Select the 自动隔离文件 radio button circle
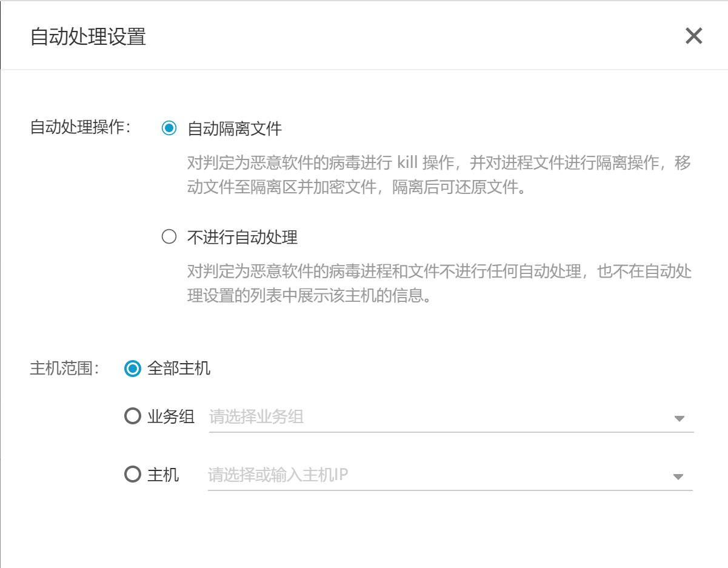Screen dimensions: 728x568 [x=169, y=129]
